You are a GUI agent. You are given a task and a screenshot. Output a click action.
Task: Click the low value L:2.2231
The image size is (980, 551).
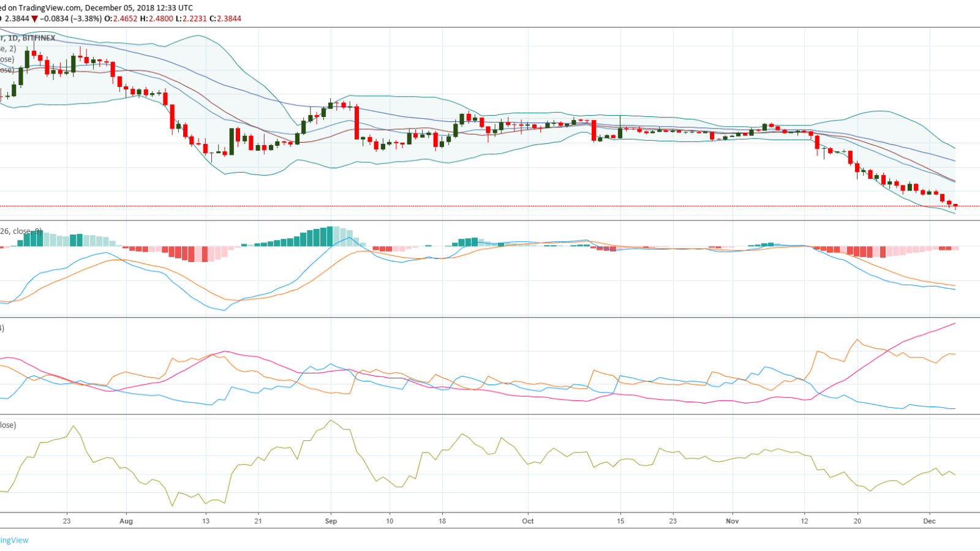coord(190,18)
